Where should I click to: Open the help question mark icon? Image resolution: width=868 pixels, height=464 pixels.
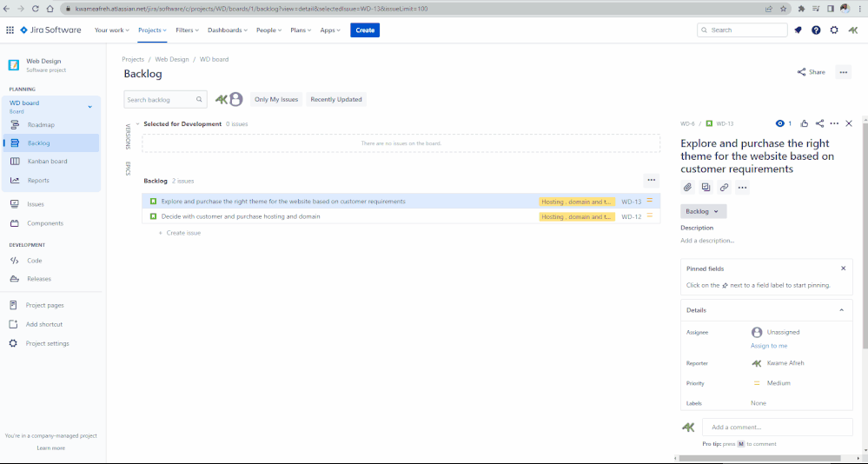click(x=816, y=30)
